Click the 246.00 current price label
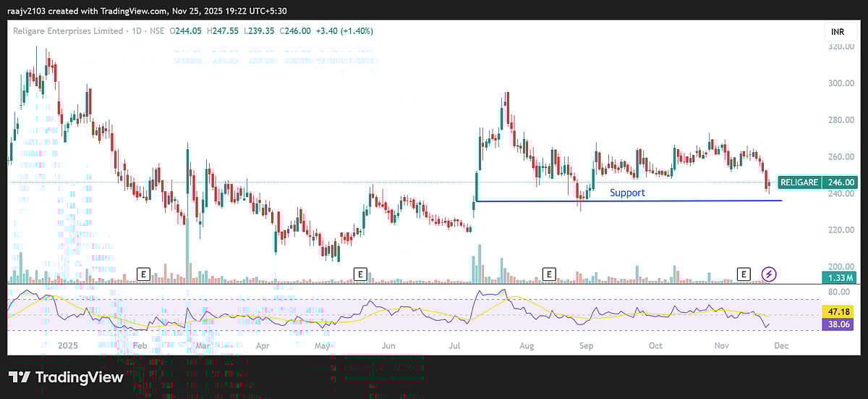 click(x=841, y=182)
